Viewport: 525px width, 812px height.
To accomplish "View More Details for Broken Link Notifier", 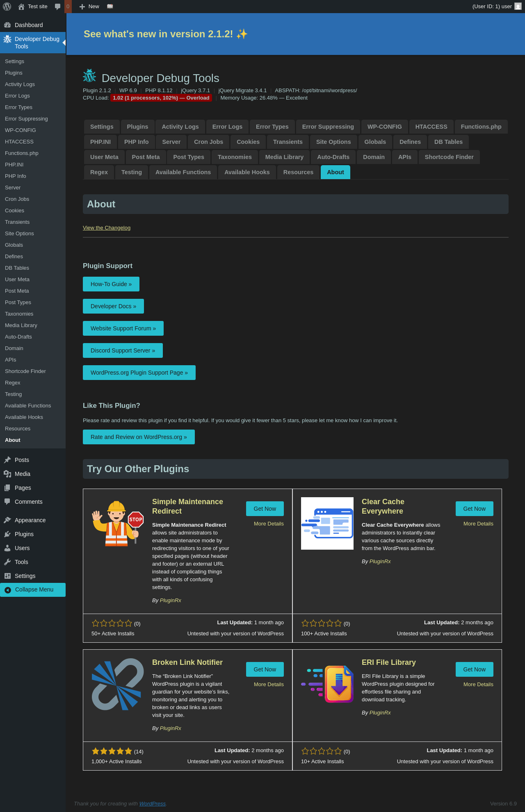I will click(x=269, y=685).
